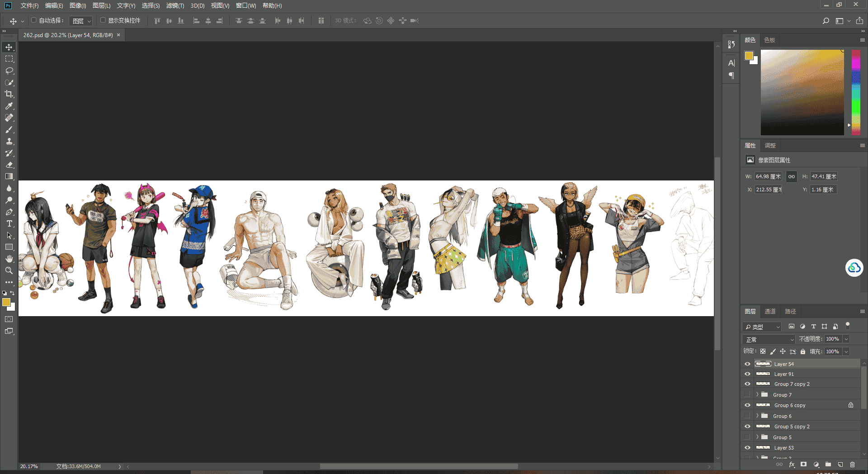The height and width of the screenshot is (474, 868).
Task: Switch to the Paths tab
Action: 790,311
